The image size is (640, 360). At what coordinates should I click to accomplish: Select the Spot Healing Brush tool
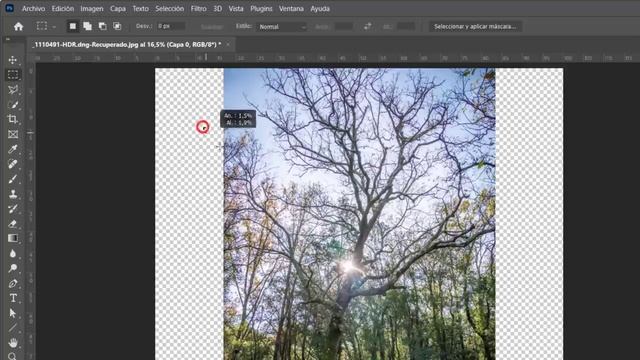tap(13, 164)
